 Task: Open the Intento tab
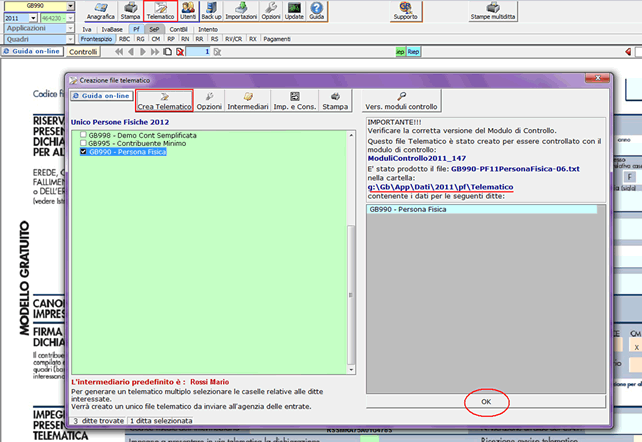[208, 29]
